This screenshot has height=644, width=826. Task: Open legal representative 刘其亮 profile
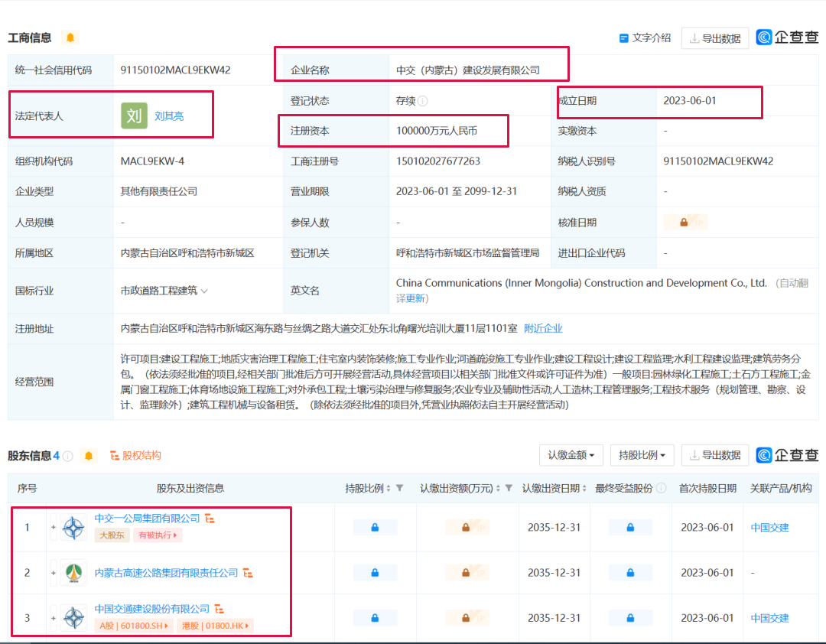(169, 116)
